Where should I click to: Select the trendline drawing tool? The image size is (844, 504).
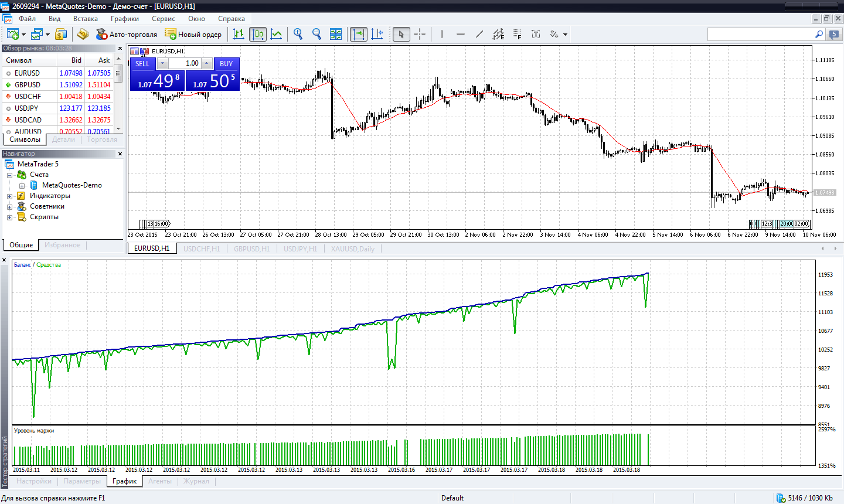pos(479,34)
